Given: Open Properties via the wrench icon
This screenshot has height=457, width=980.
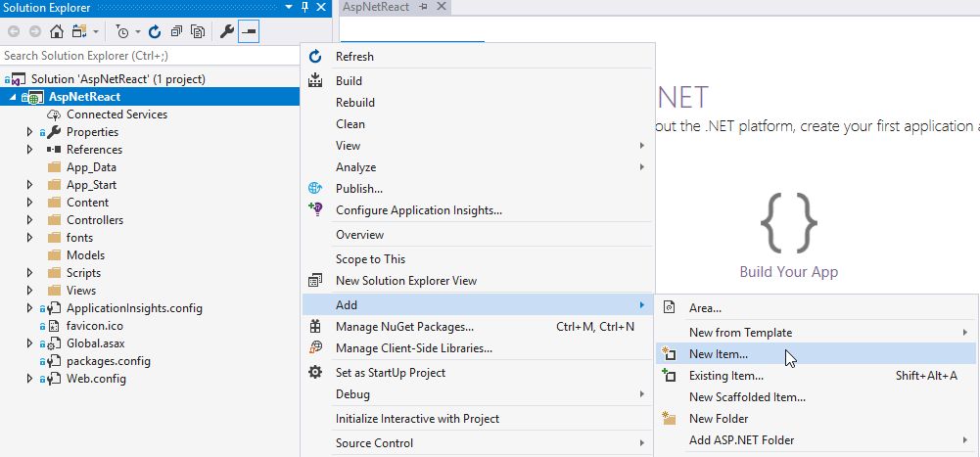Looking at the screenshot, I should coord(227,31).
